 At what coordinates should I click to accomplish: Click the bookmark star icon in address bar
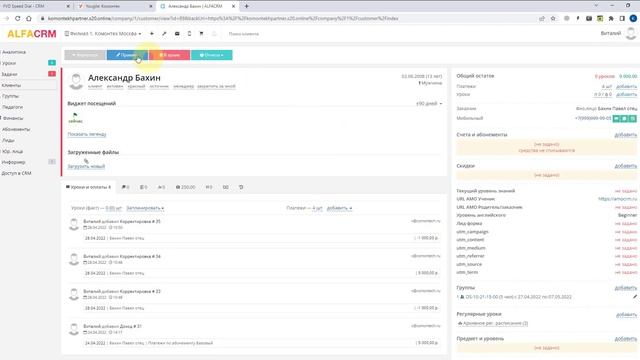click(553, 18)
